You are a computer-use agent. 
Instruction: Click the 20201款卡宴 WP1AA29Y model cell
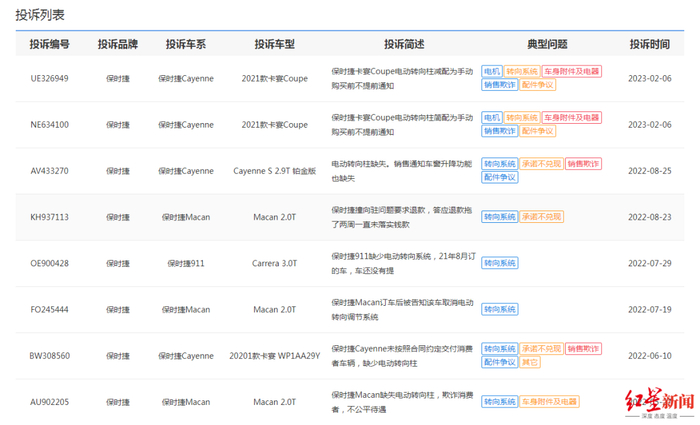(x=275, y=356)
